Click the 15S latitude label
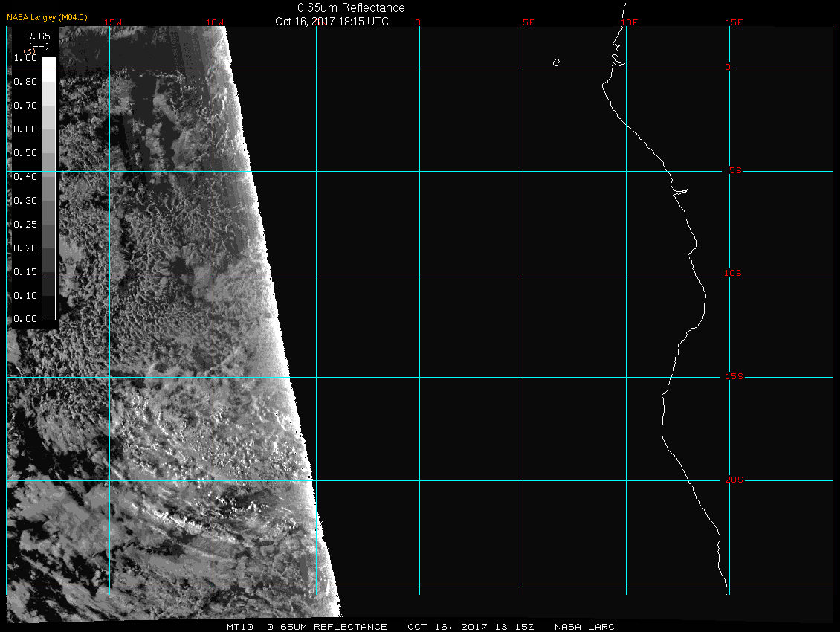The width and height of the screenshot is (840, 632). point(733,377)
